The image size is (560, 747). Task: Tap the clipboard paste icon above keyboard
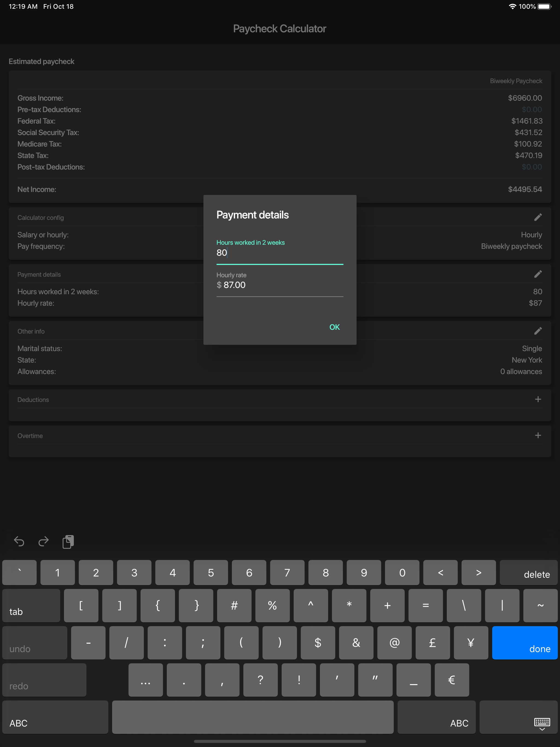pos(68,541)
